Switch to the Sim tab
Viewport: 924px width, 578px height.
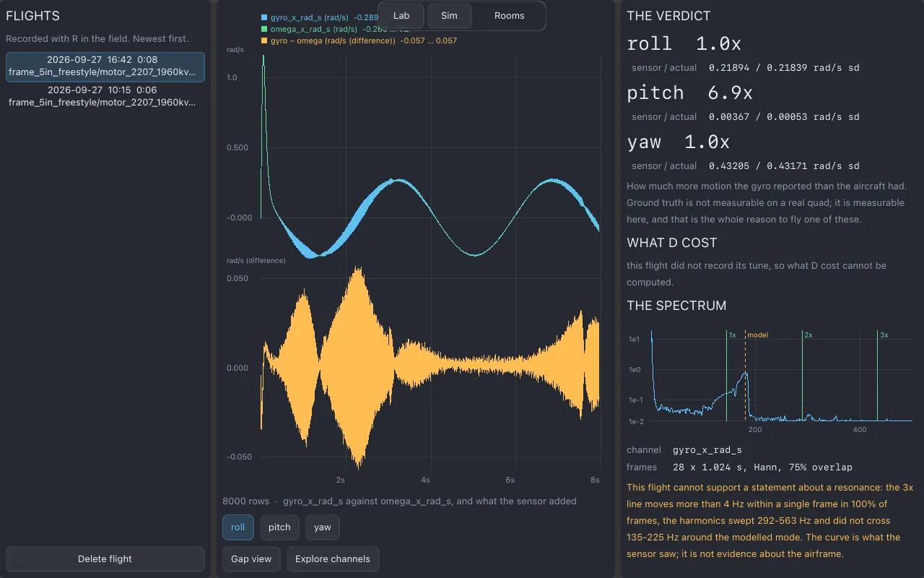449,16
